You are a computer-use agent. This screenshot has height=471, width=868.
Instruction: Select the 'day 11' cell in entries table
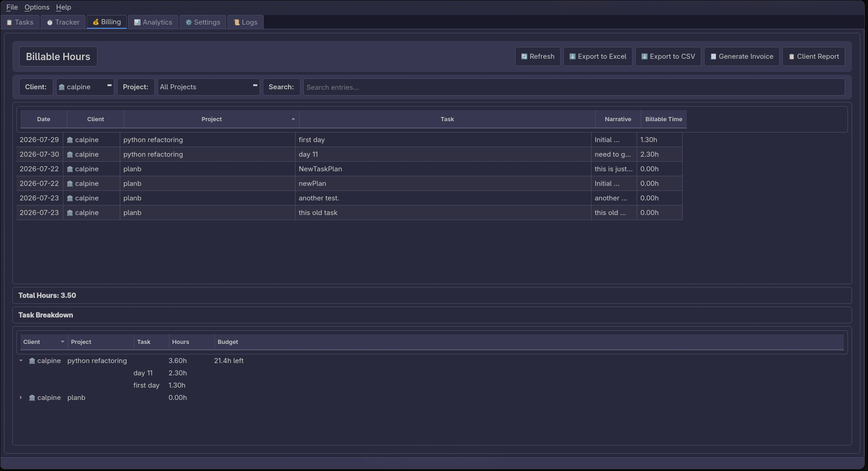443,155
